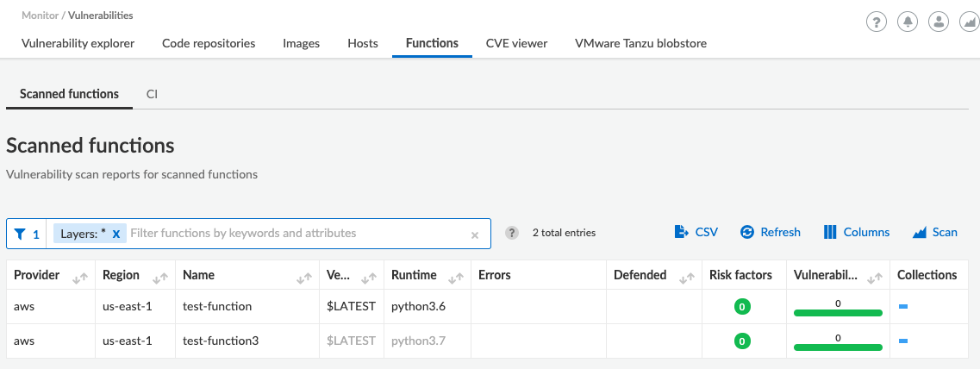Click aws provider in test-function row
980x369 pixels.
(x=24, y=306)
